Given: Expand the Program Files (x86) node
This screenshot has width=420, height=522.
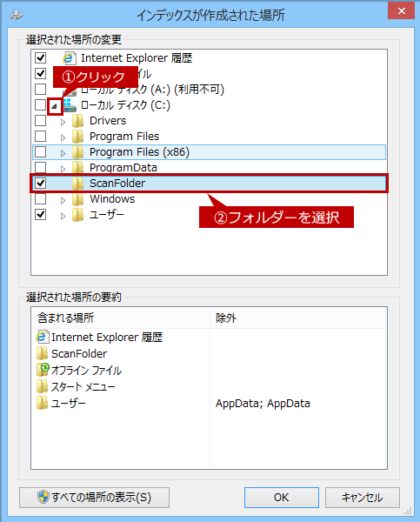Looking at the screenshot, I should 63,153.
